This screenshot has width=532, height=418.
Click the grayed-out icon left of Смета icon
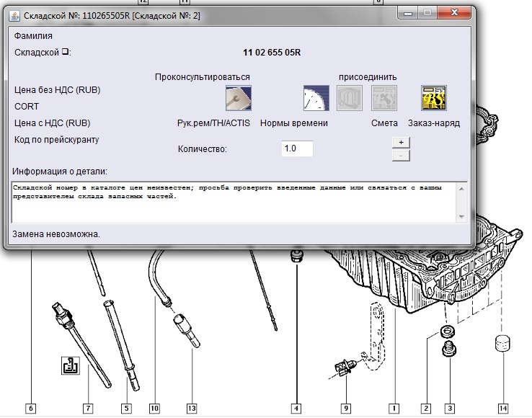pyautogui.click(x=350, y=98)
